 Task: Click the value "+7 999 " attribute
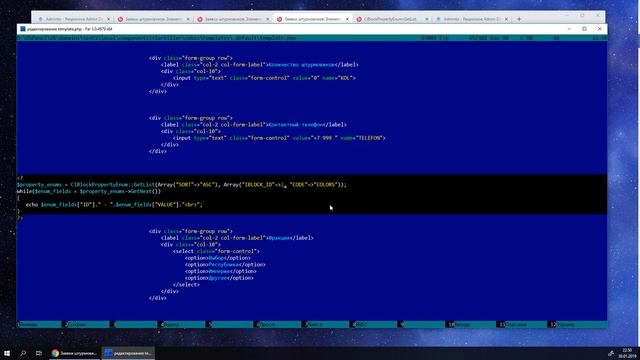click(x=316, y=138)
